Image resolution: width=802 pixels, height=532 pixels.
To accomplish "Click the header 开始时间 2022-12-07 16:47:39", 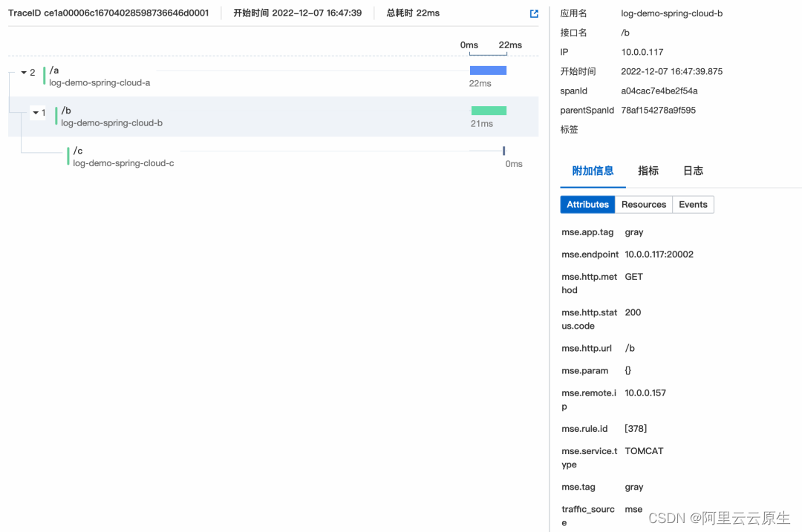I will 297,13.
